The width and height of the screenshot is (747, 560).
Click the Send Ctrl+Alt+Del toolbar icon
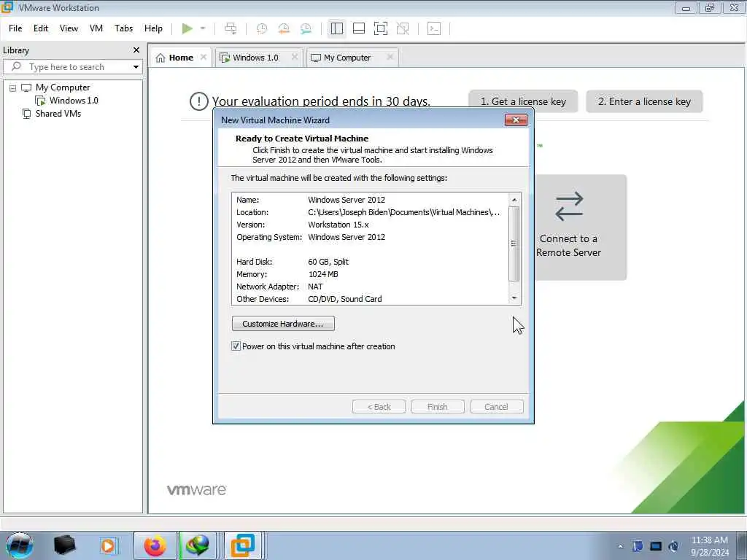pyautogui.click(x=231, y=28)
